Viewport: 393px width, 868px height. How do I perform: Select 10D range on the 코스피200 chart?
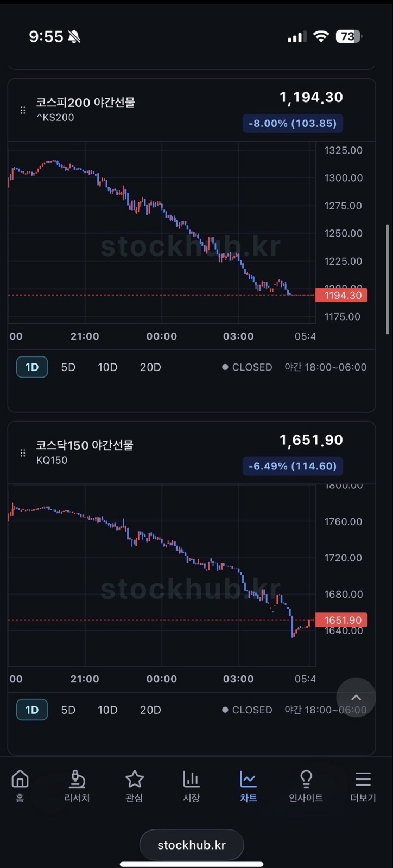(x=107, y=367)
